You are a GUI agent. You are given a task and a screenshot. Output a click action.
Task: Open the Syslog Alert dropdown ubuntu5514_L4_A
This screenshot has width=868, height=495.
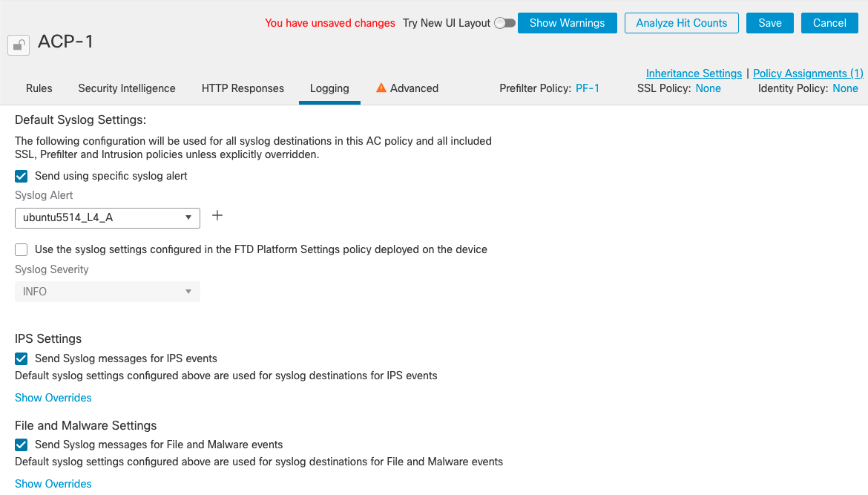click(107, 217)
